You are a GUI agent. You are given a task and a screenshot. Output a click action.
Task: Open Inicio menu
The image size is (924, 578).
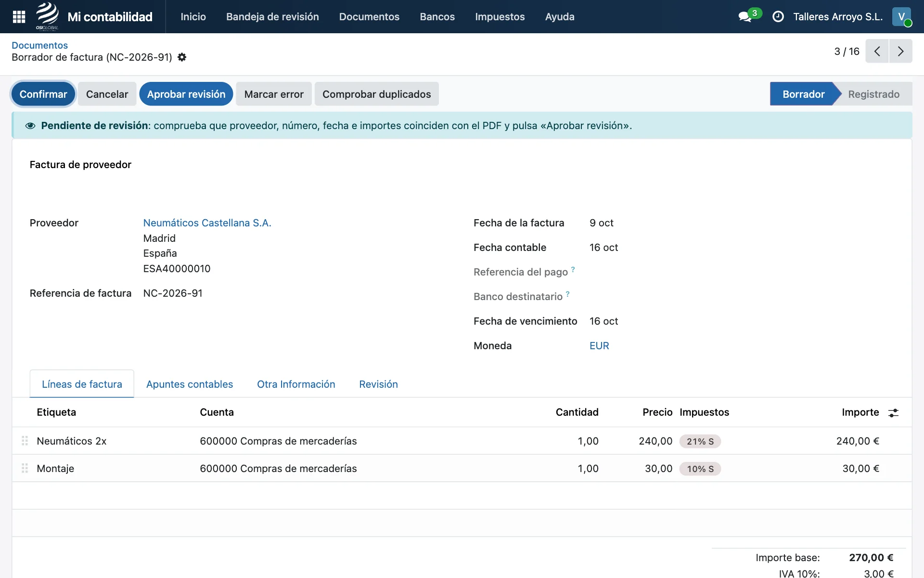click(193, 17)
